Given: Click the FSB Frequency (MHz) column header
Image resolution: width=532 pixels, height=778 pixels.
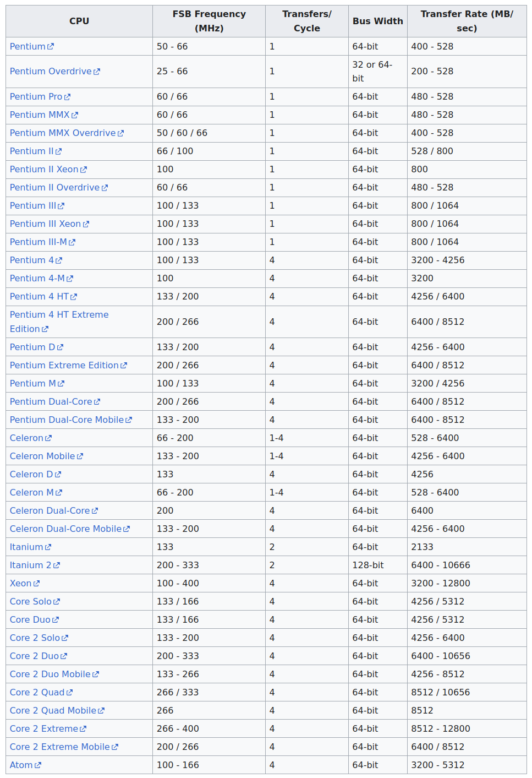Looking at the screenshot, I should (x=209, y=21).
